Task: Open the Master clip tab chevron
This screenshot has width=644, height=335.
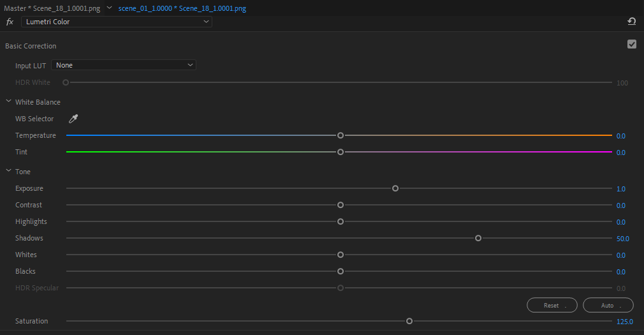Action: 109,8
